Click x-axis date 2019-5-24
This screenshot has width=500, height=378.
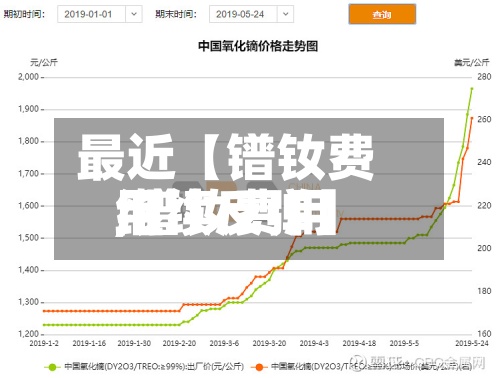coord(472,343)
